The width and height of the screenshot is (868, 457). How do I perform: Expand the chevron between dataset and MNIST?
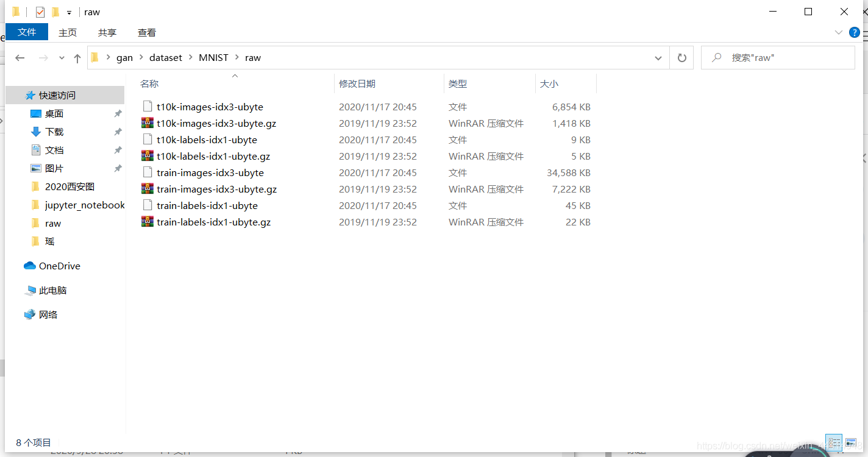[x=191, y=58]
